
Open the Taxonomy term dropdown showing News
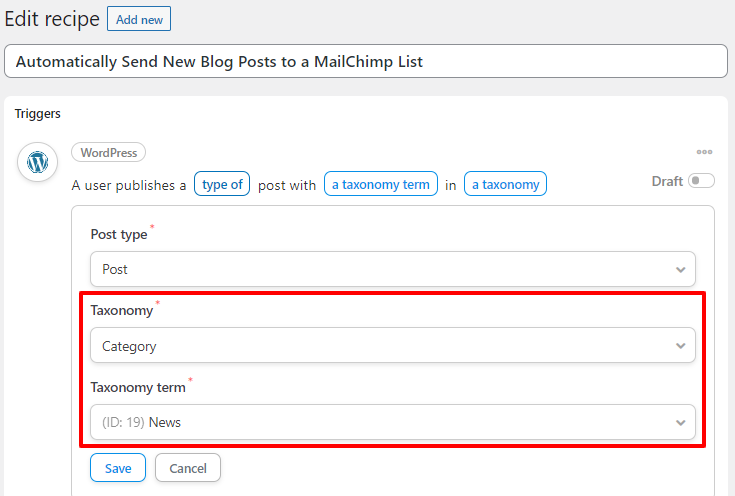point(393,422)
